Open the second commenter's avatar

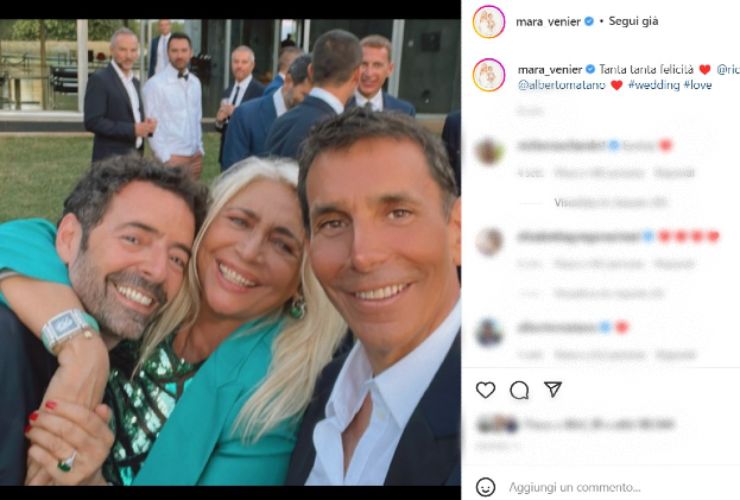pos(489,242)
